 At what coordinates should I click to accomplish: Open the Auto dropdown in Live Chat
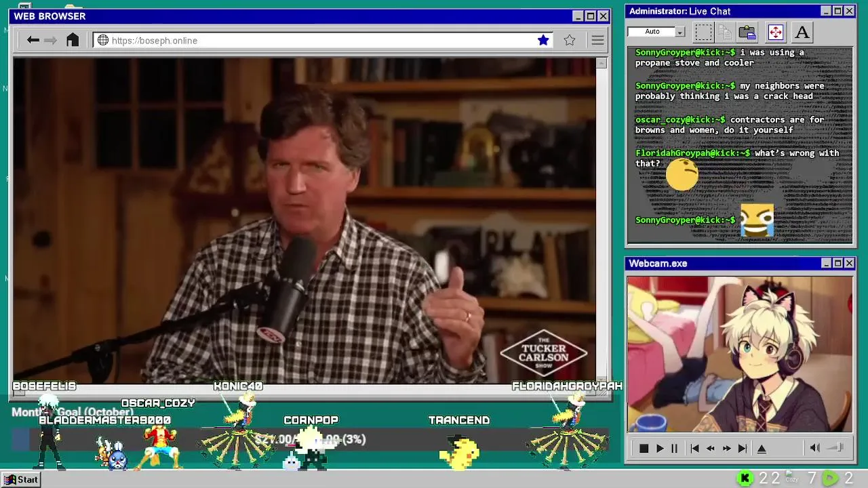680,32
